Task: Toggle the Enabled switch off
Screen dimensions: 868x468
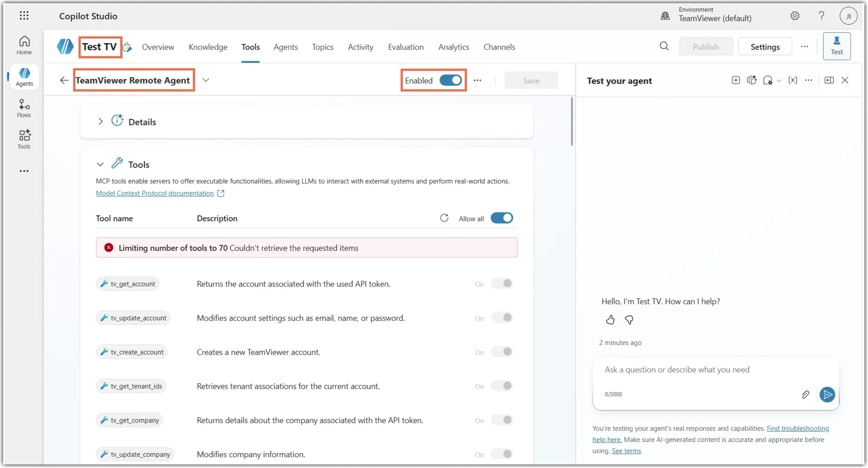Action: [451, 80]
